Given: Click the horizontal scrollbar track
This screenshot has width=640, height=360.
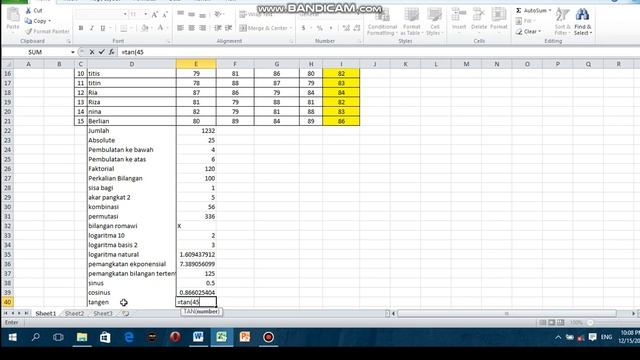Looking at the screenshot, I should coord(507,313).
